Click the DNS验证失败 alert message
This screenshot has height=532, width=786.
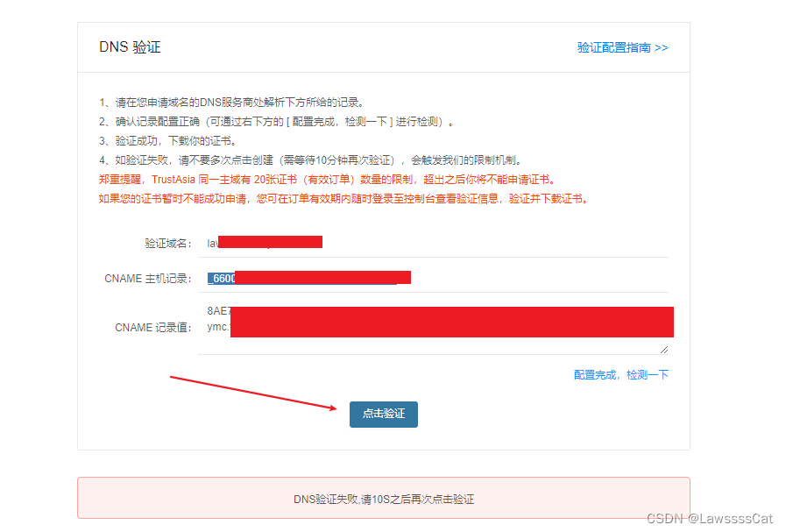(x=384, y=499)
